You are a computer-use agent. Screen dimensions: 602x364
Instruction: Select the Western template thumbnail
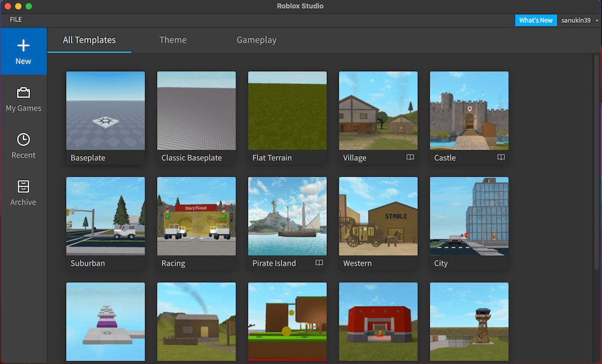click(x=378, y=216)
